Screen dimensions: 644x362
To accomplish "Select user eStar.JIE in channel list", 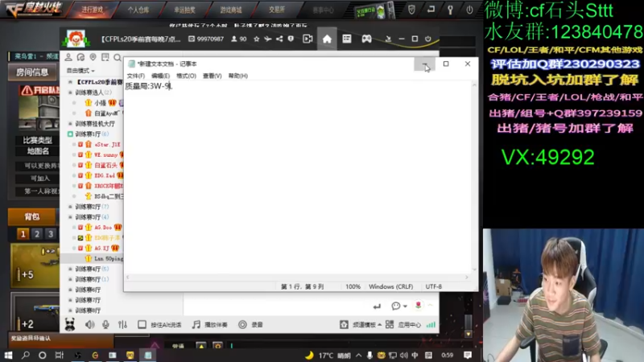I will (x=107, y=145).
